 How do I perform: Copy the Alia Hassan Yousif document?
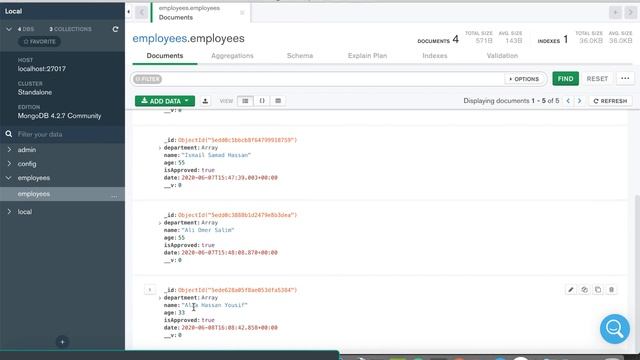[584, 290]
